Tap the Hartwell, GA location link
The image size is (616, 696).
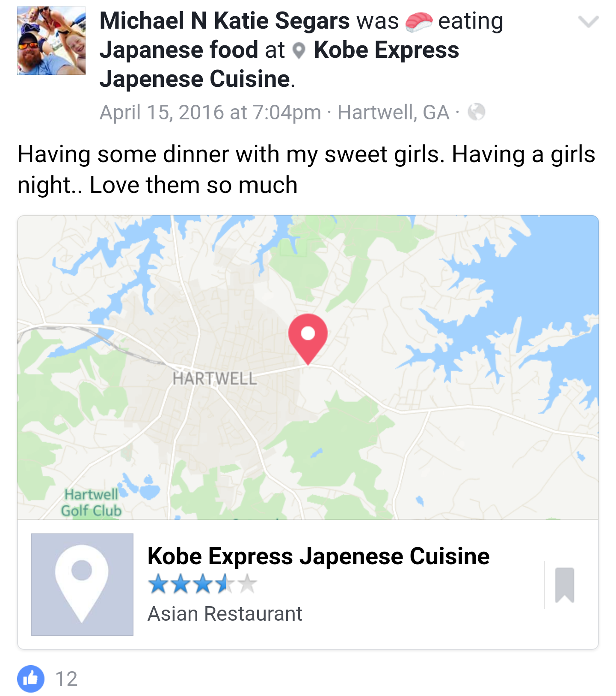tap(393, 113)
